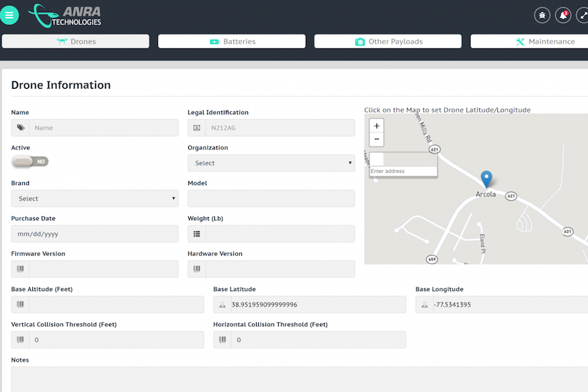
Task: Click the ANRA Technologies logo
Action: 65,15
